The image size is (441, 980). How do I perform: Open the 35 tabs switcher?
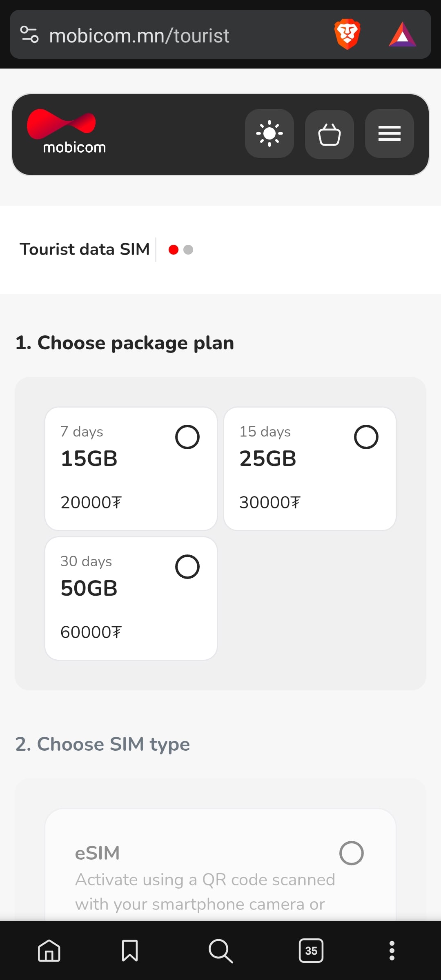(311, 951)
